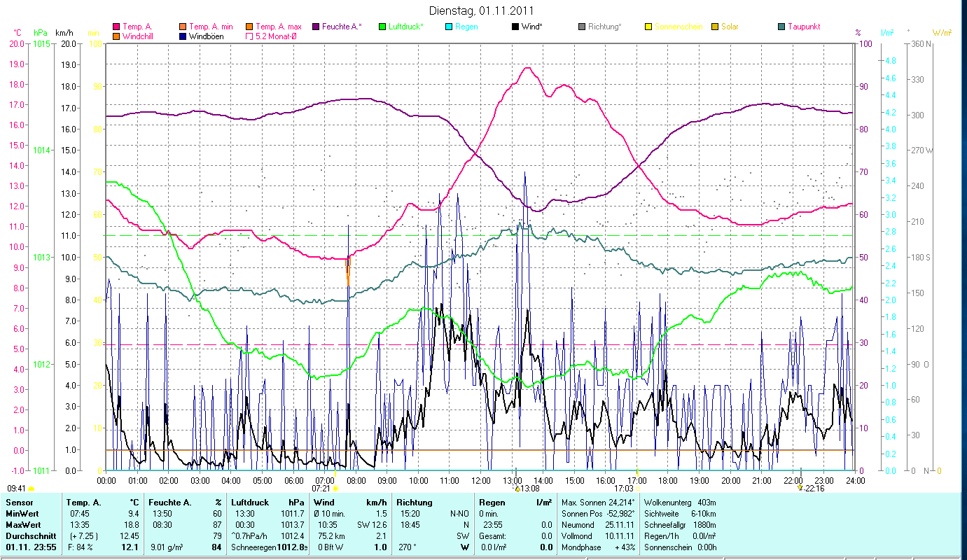Click the dark blue Windböen legend square
Image resolution: width=967 pixels, height=560 pixels.
tap(183, 36)
